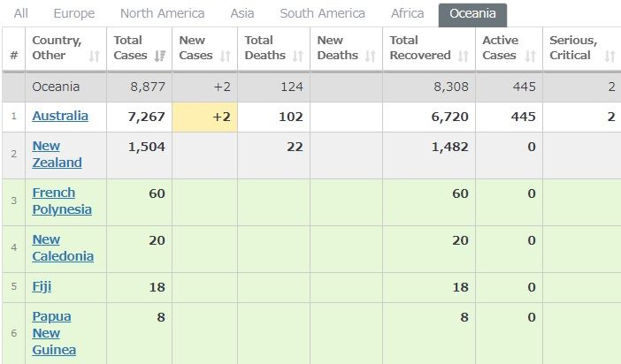
Task: Open the Africa tab
Action: pos(408,13)
